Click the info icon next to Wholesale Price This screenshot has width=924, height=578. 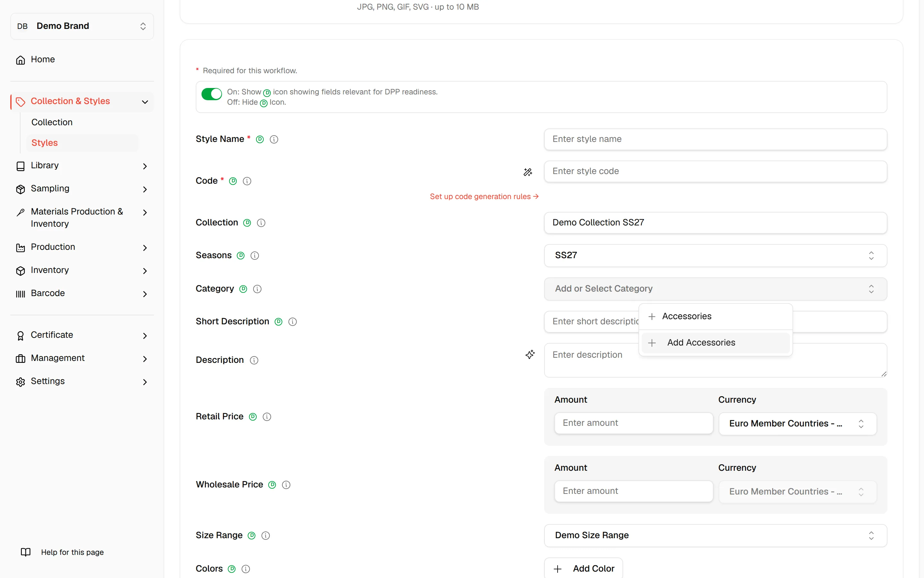click(x=286, y=485)
